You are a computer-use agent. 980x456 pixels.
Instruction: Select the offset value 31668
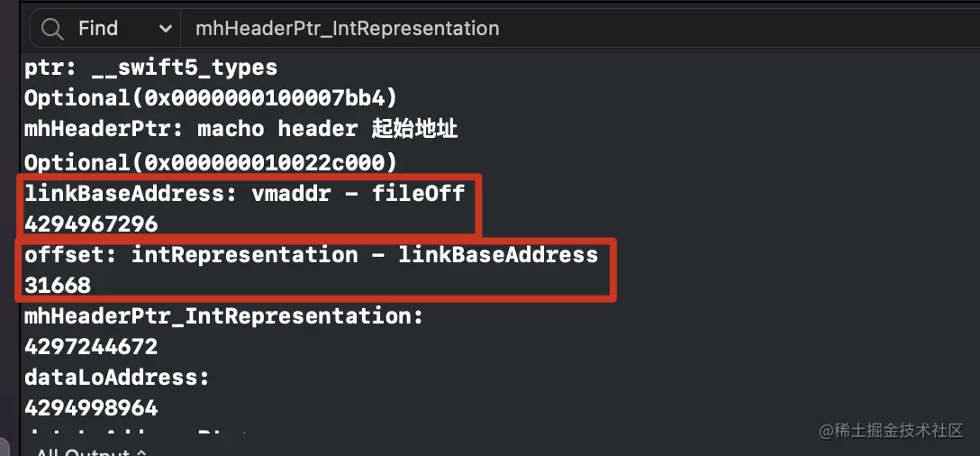[58, 286]
